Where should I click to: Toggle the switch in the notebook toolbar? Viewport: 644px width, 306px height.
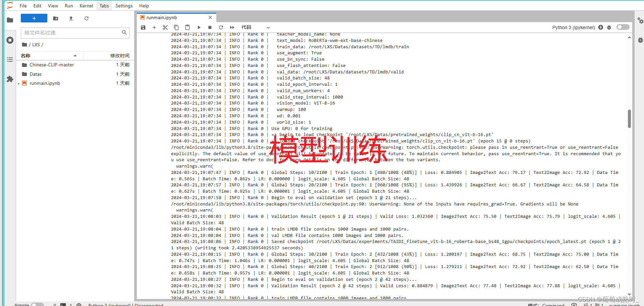click(x=623, y=27)
